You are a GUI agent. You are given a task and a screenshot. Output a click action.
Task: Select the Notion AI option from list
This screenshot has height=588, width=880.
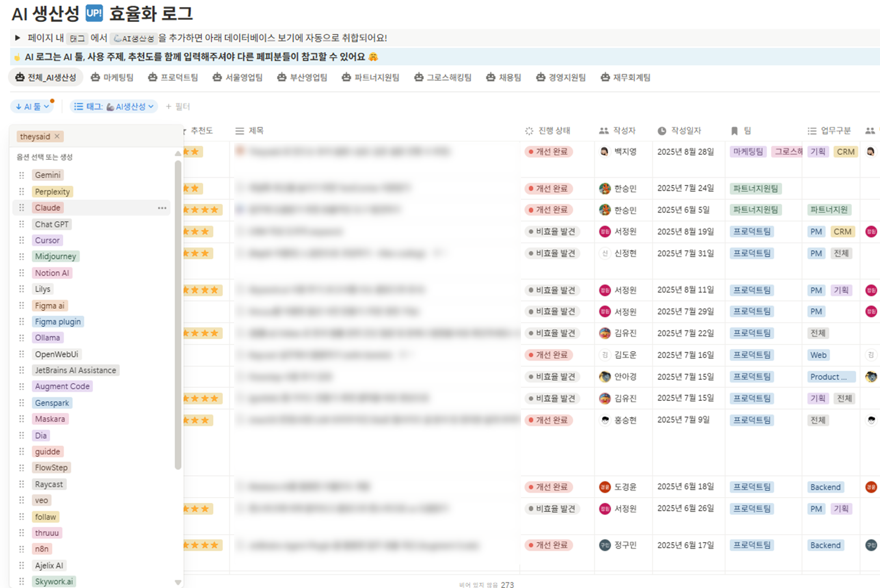point(52,273)
